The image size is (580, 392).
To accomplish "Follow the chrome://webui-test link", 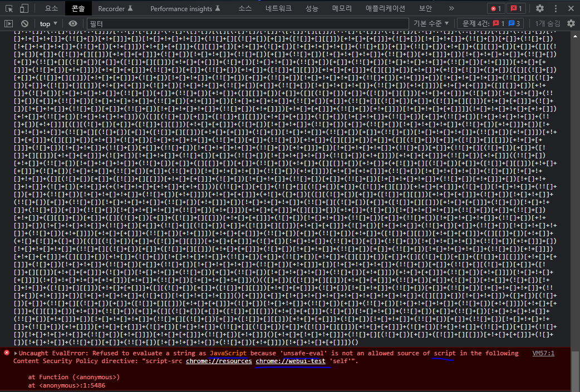I will (291, 361).
